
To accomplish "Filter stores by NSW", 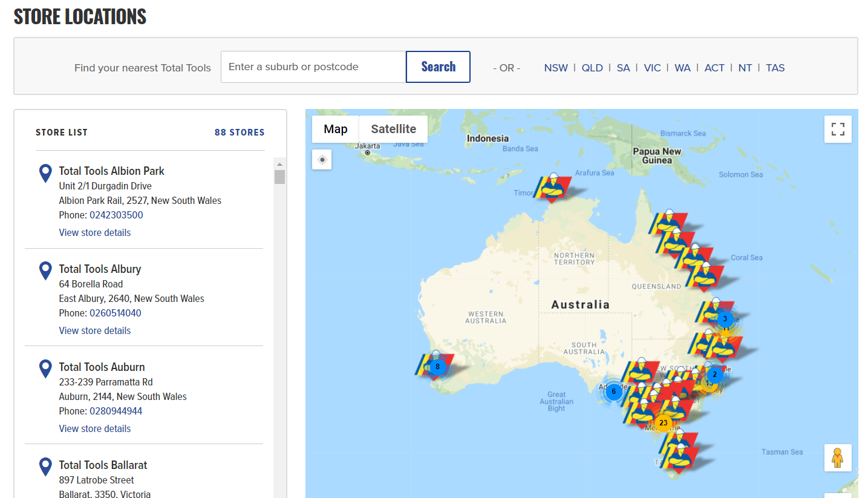I will 556,68.
